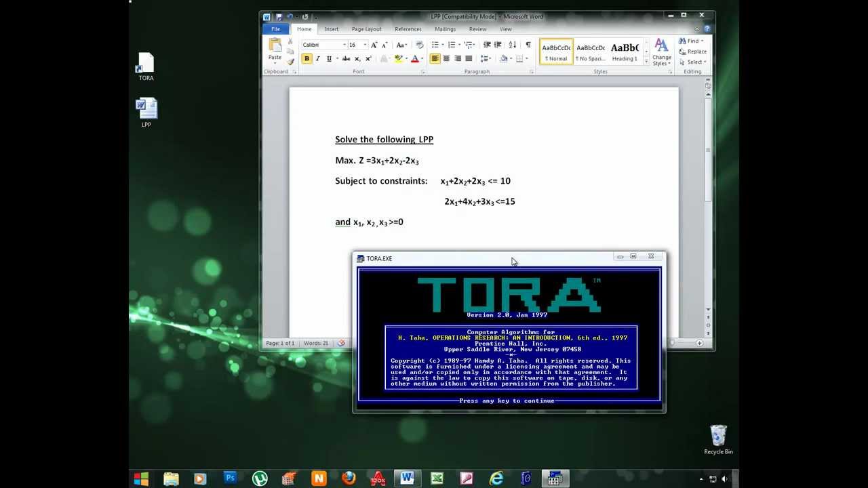Viewport: 868px width, 488px height.
Task: Click the Find button in Editing group
Action: coord(691,41)
